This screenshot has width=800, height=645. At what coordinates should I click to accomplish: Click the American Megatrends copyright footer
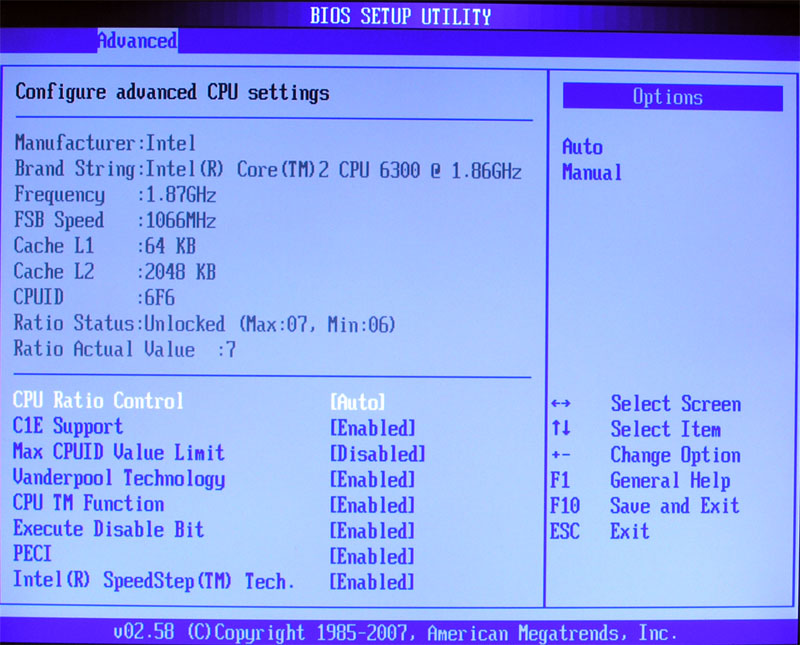(x=395, y=633)
